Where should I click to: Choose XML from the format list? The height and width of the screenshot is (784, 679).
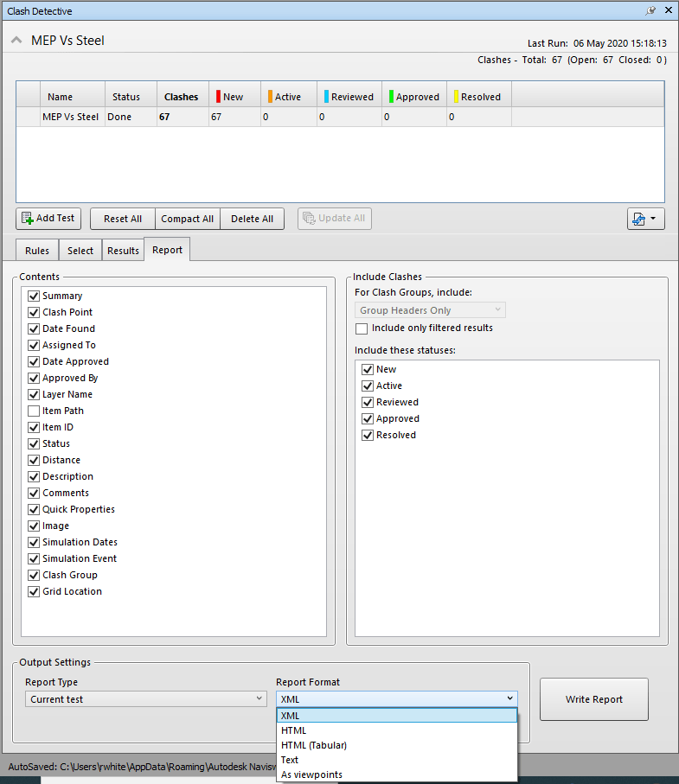tap(397, 716)
